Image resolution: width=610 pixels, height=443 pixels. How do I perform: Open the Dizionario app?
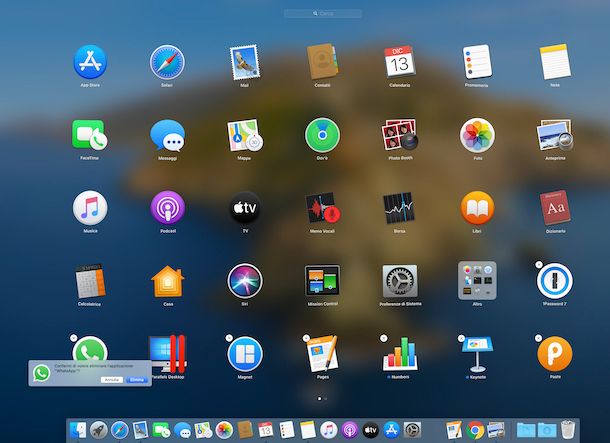coord(555,207)
